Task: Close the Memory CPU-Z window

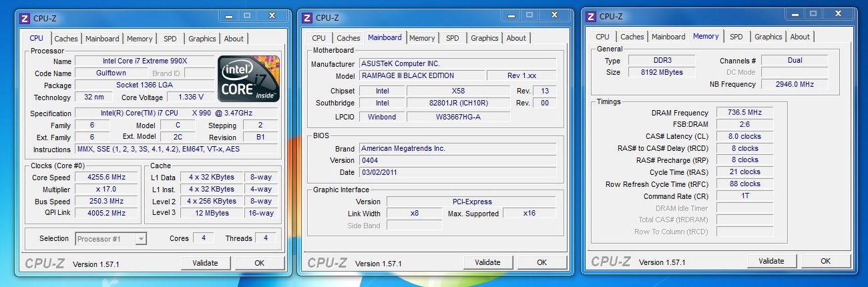Action: pyautogui.click(x=839, y=14)
